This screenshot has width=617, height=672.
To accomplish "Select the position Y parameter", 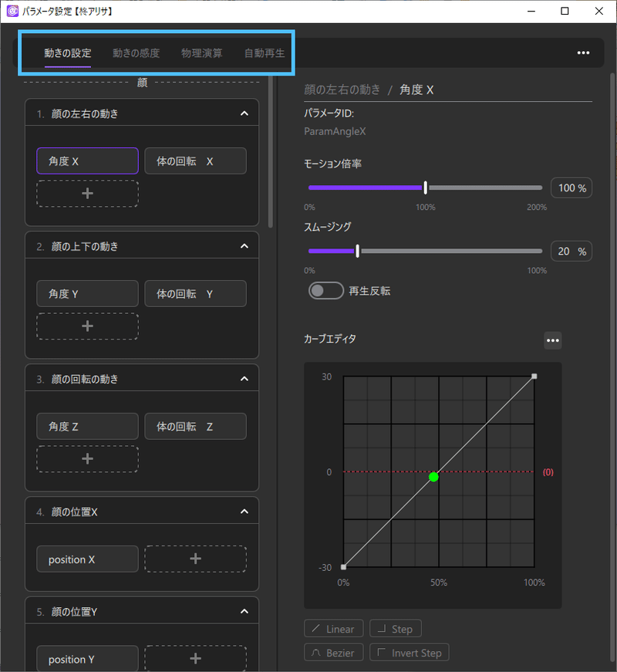I will 87,659.
